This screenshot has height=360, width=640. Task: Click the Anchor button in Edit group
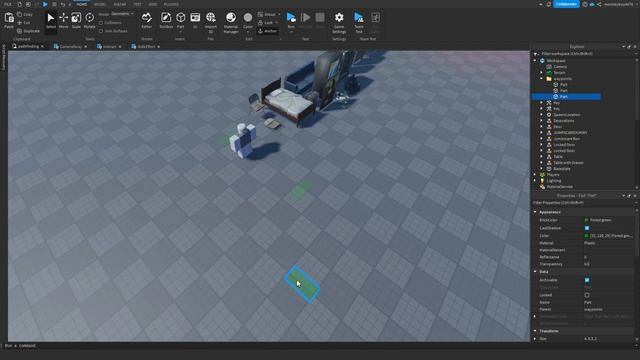coord(268,31)
